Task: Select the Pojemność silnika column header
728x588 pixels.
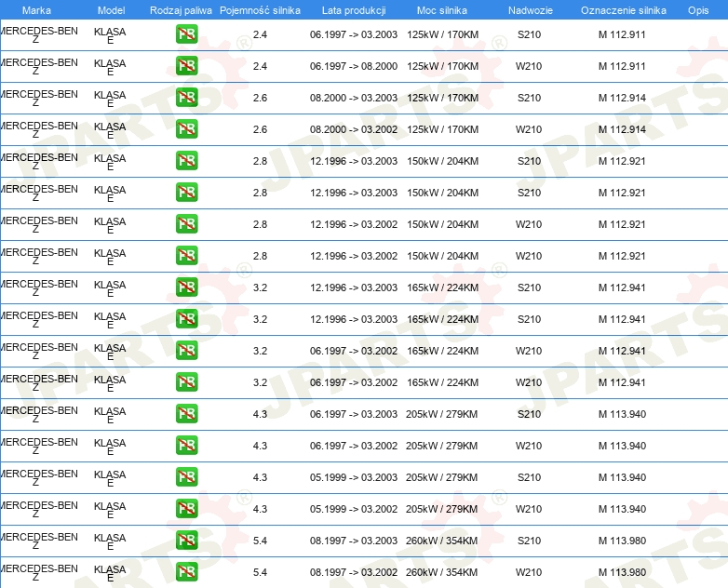Action: pyautogui.click(x=260, y=10)
